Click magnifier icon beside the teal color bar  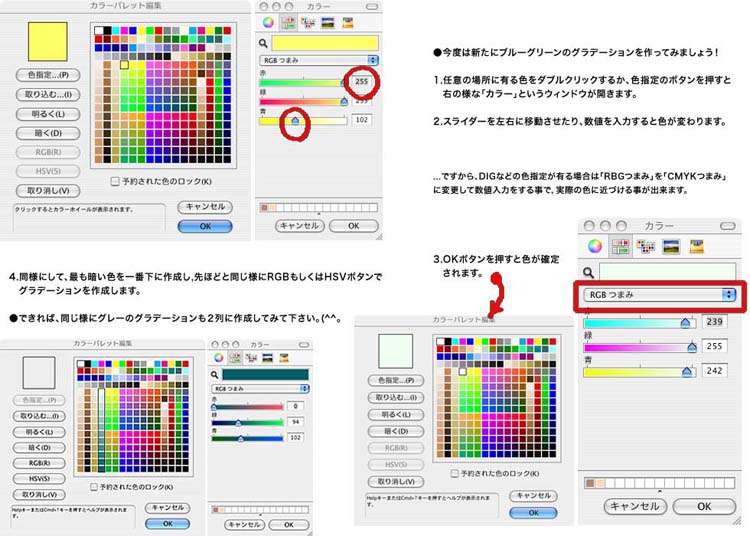point(215,374)
